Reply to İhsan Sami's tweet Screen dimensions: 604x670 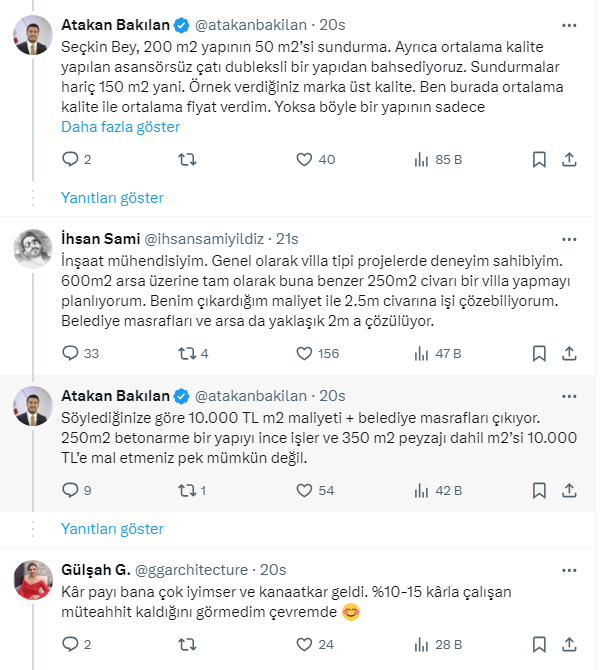point(70,352)
